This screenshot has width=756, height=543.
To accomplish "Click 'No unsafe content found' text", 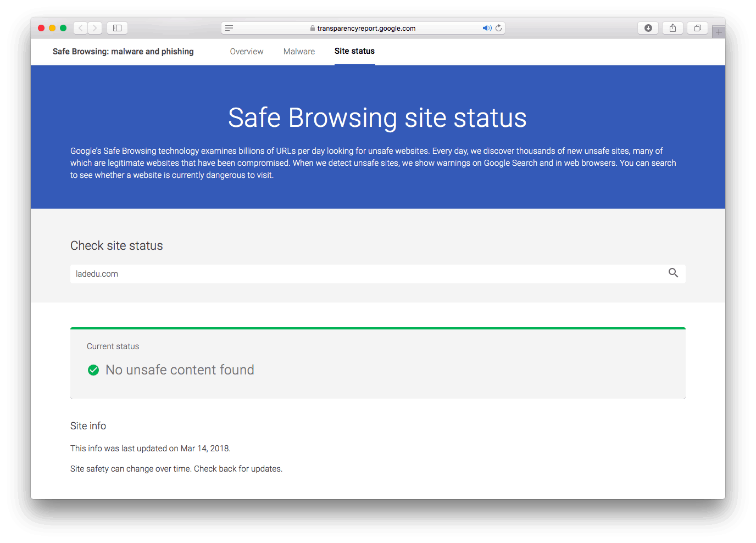I will coord(180,370).
